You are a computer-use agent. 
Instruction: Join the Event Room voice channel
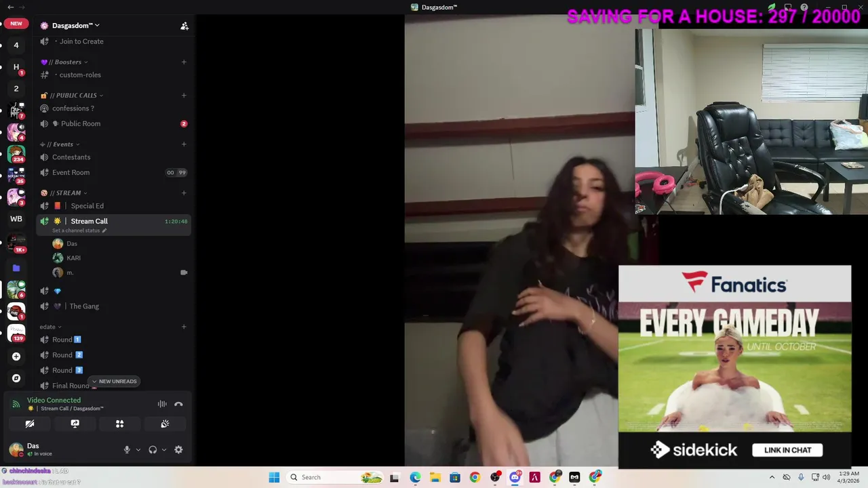coord(71,173)
